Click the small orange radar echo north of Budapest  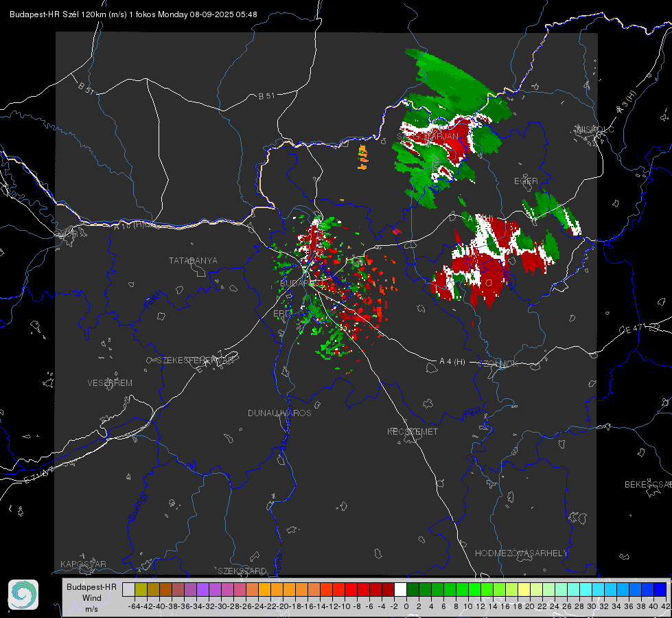point(362,157)
